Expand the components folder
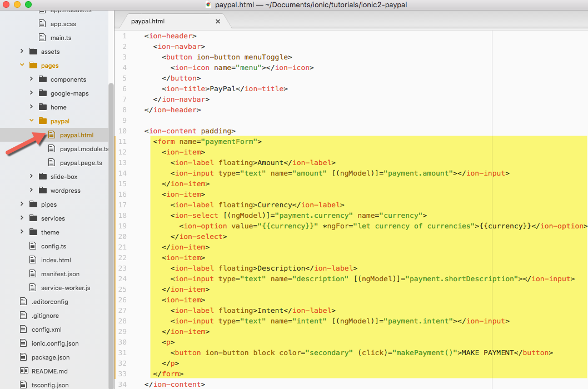 (x=31, y=79)
